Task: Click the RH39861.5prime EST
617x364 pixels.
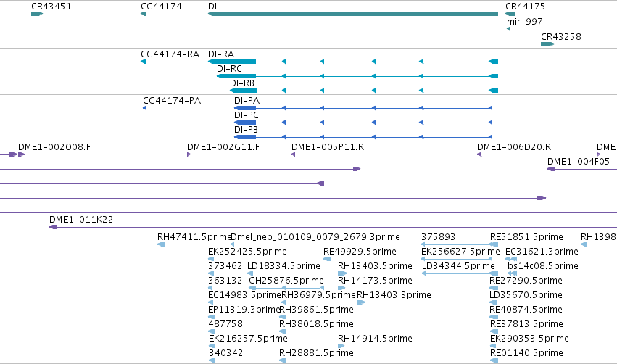Action: pyautogui.click(x=283, y=317)
